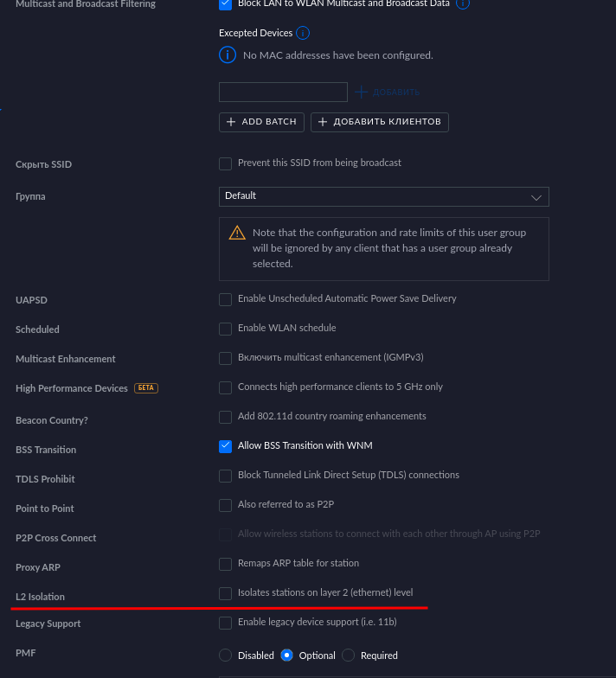Enable WLAN schedule checkbox

coord(225,329)
